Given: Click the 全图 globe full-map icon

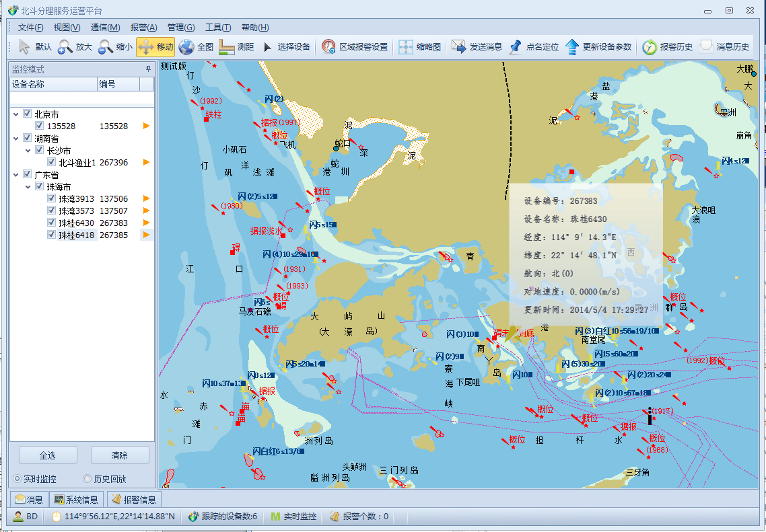Looking at the screenshot, I should (x=196, y=47).
